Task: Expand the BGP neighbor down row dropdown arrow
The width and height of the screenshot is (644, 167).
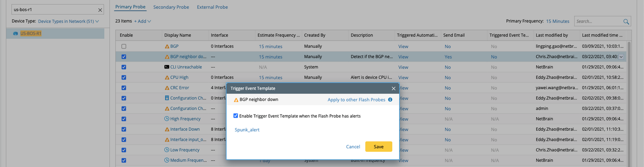Action: pos(622,57)
